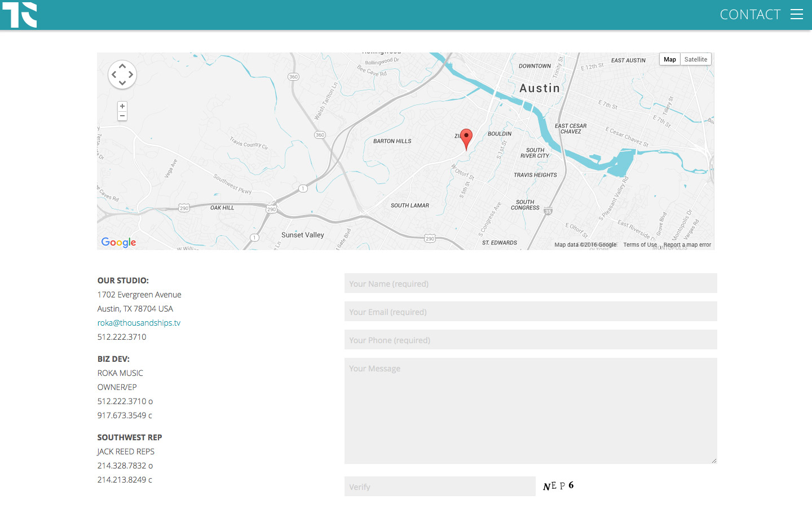
Task: Report a map error link
Action: click(687, 245)
